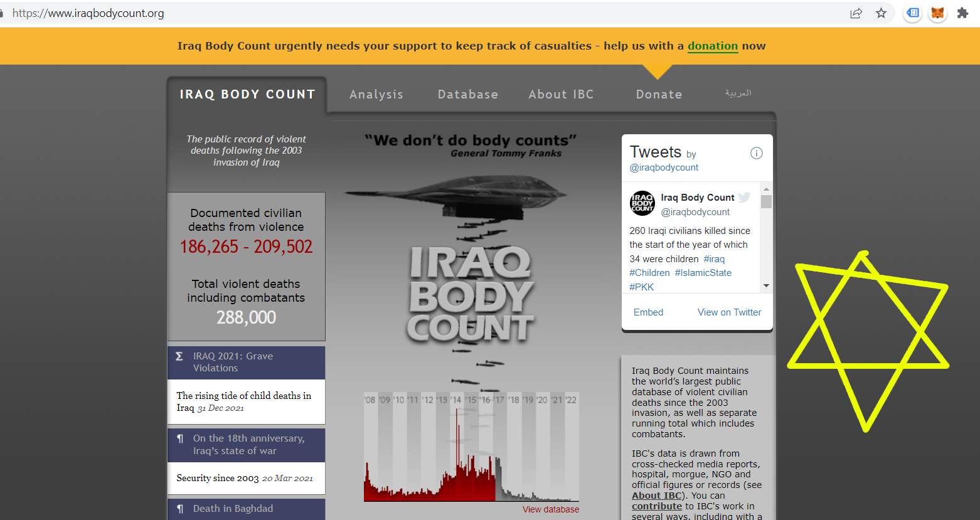
Task: Click View on Twitter link
Action: point(729,312)
